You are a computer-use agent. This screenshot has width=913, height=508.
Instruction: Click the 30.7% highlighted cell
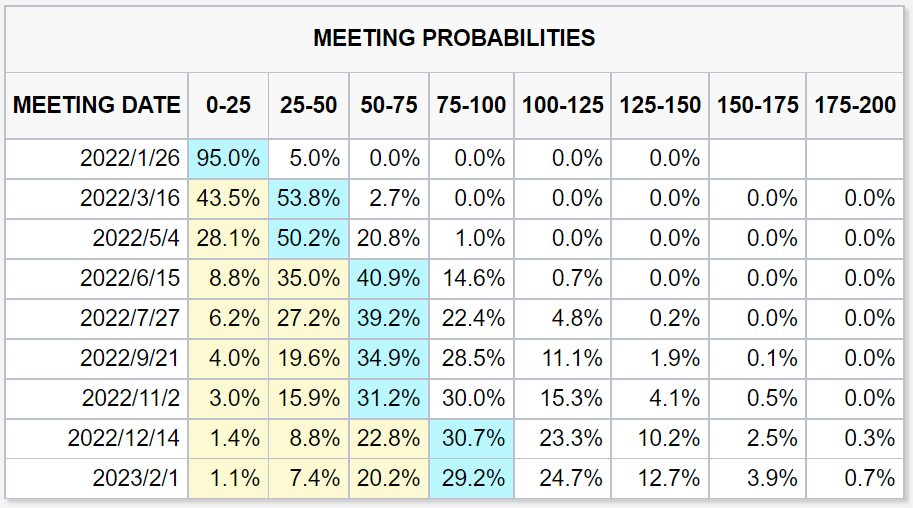coord(472,438)
